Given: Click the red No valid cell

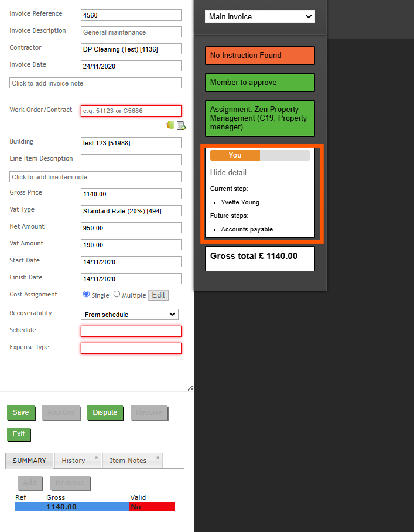Looking at the screenshot, I should click(x=152, y=507).
